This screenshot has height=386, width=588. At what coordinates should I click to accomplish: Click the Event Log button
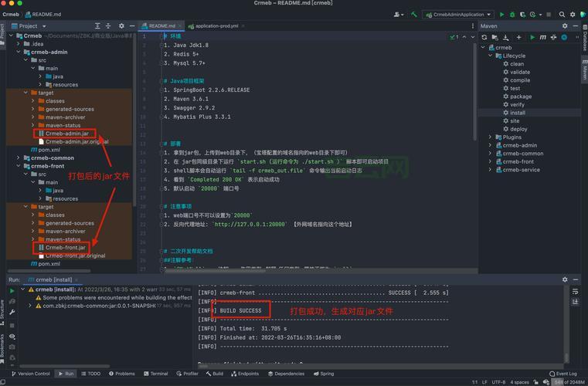(563, 374)
